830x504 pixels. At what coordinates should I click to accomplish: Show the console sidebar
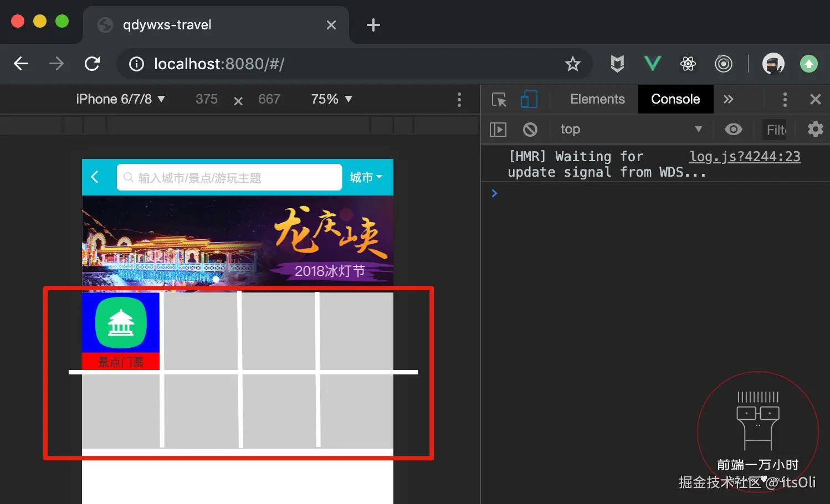coord(498,130)
